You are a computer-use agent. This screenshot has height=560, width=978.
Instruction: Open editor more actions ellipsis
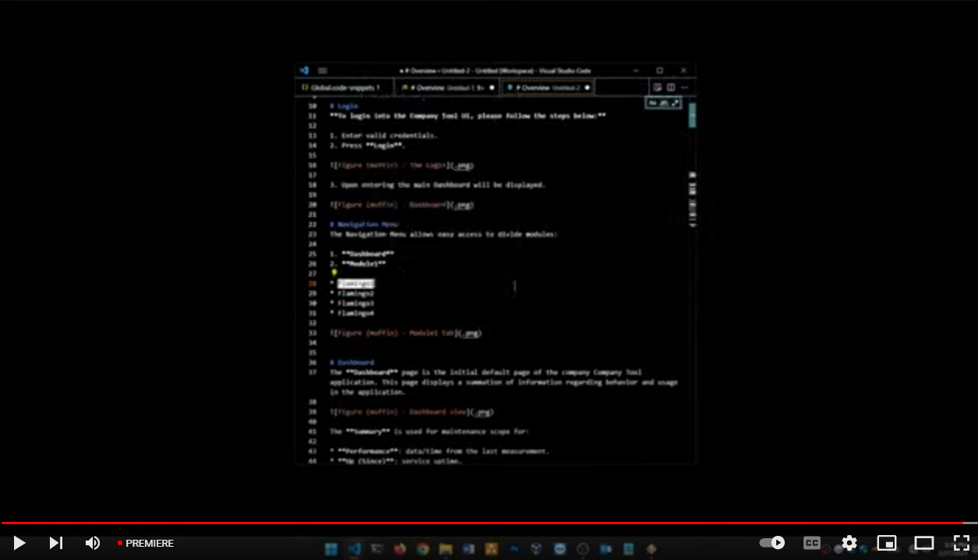pos(684,88)
